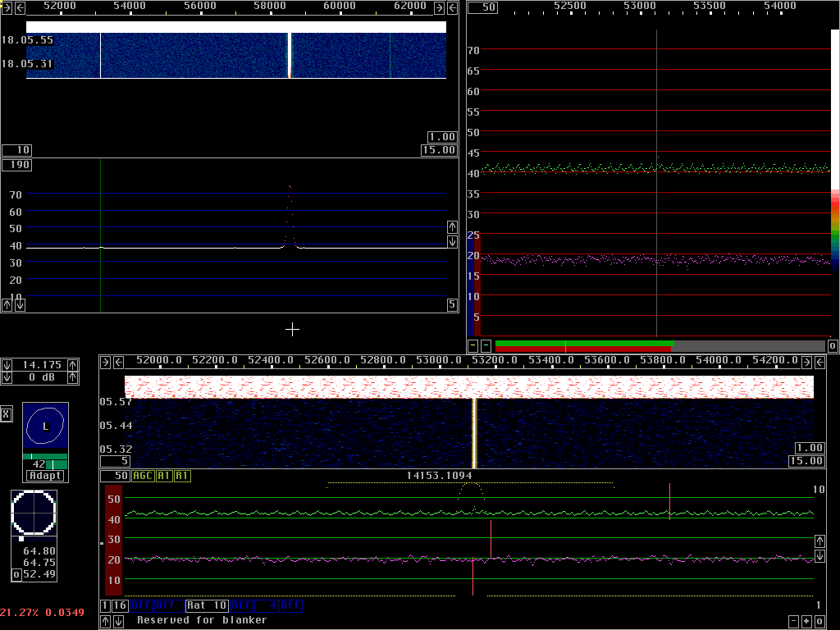The image size is (840, 630).
Task: Click down arrow on baseband graph right edge
Action: [819, 556]
